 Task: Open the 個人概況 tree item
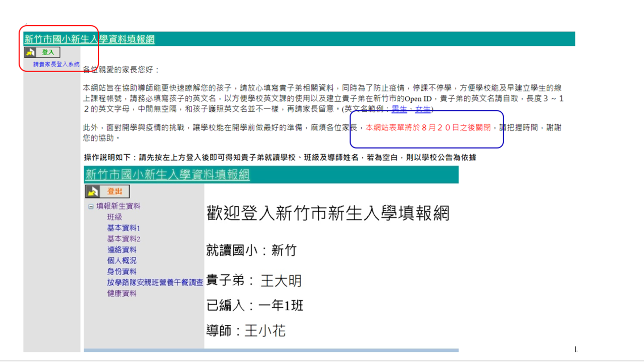122,260
